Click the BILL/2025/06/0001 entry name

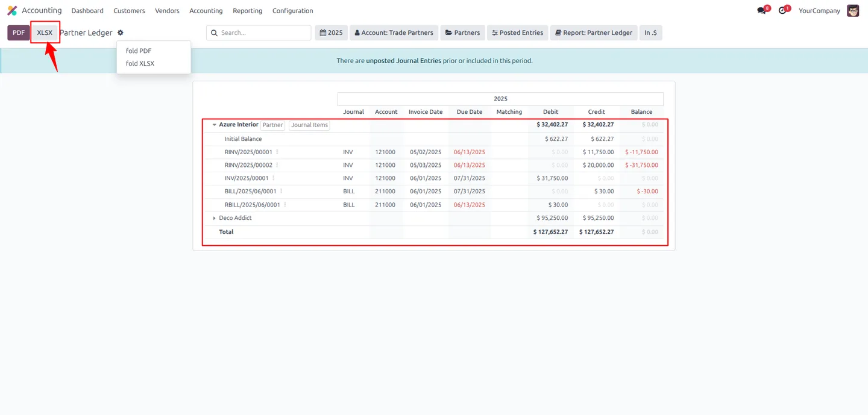251,192
